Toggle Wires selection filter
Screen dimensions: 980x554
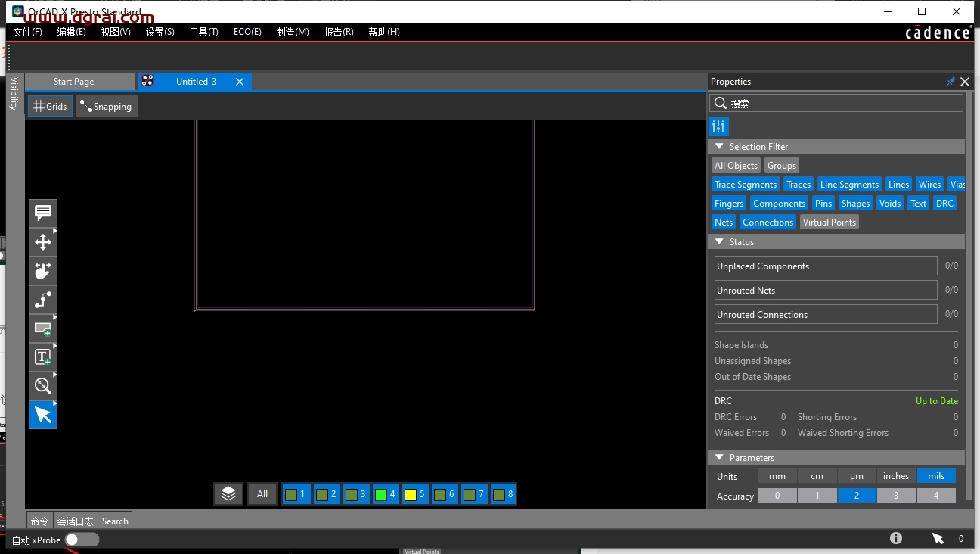point(929,185)
